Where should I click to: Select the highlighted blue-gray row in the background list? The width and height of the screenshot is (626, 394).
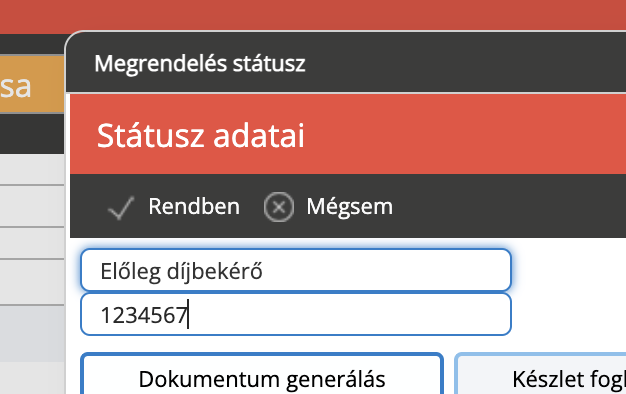point(32,334)
